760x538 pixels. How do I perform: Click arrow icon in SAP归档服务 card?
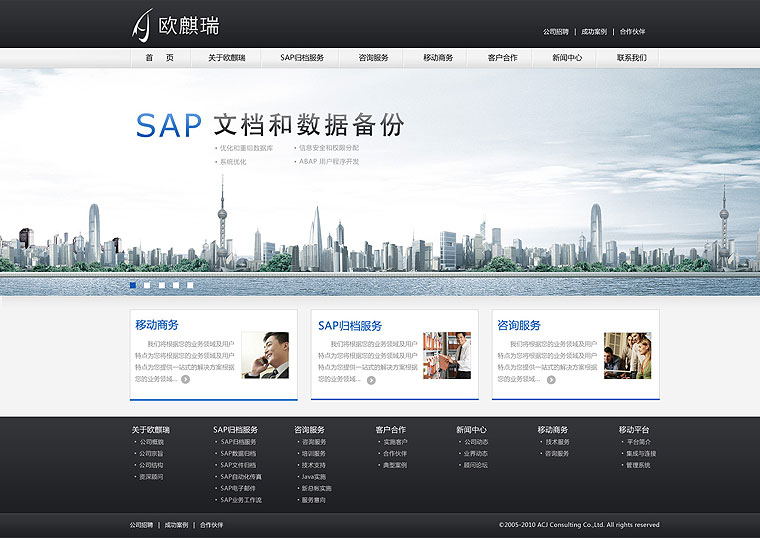(x=371, y=380)
